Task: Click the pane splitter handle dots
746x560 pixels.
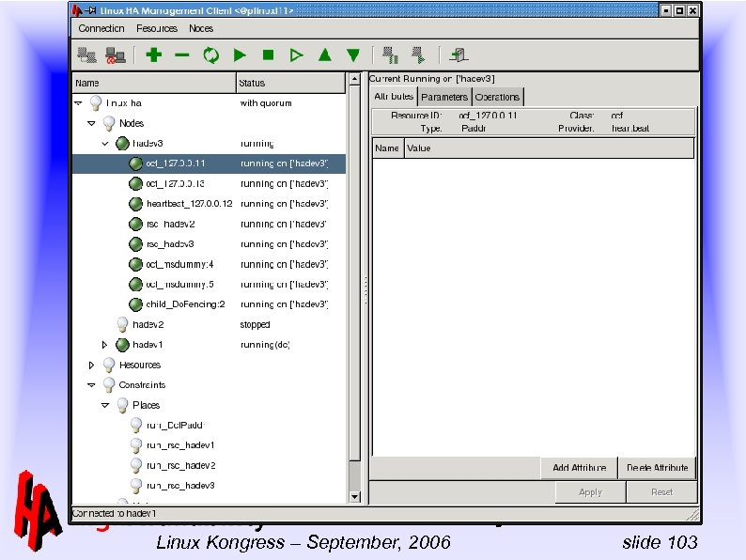Action: point(365,289)
